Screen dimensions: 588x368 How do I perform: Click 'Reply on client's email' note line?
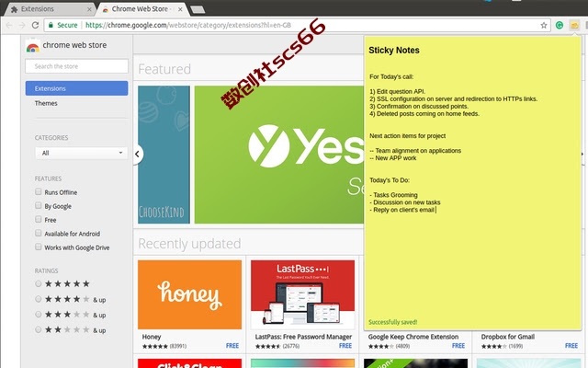402,210
